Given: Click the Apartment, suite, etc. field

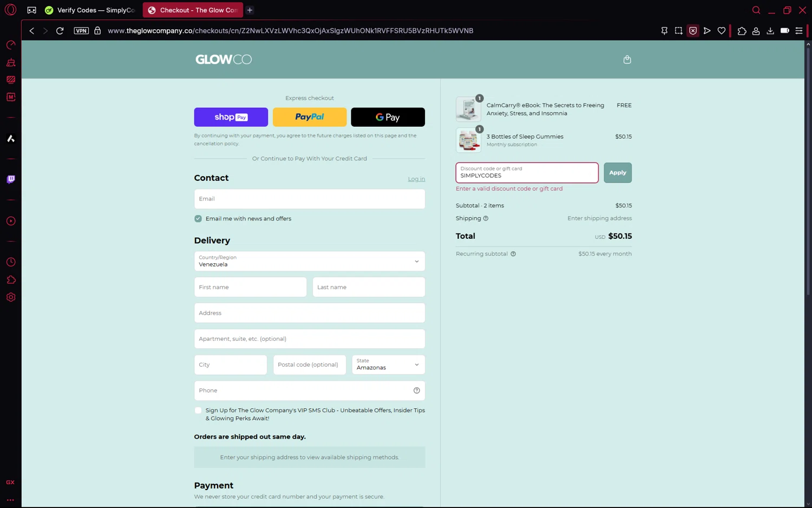Looking at the screenshot, I should pos(310,339).
